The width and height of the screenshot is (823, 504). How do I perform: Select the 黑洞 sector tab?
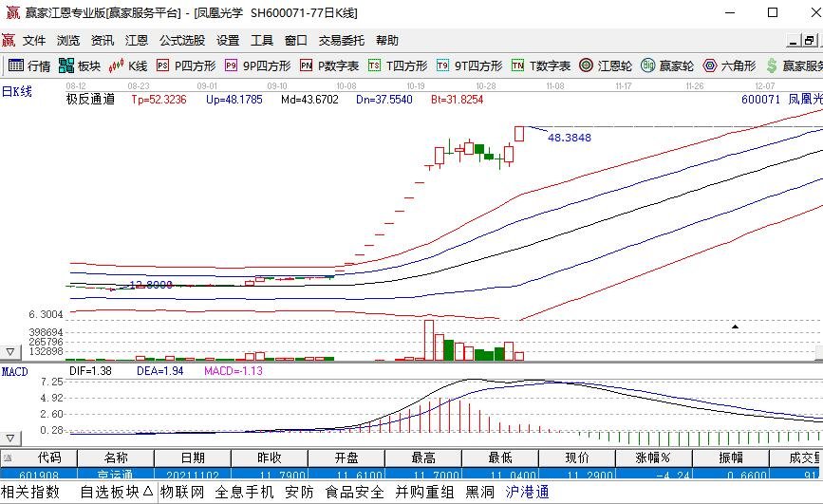tap(479, 492)
